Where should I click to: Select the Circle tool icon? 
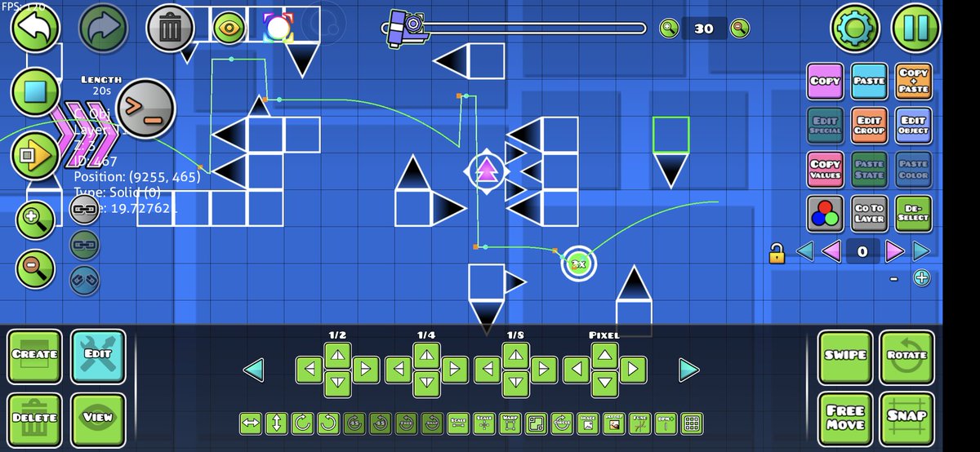pyautogui.click(x=561, y=423)
